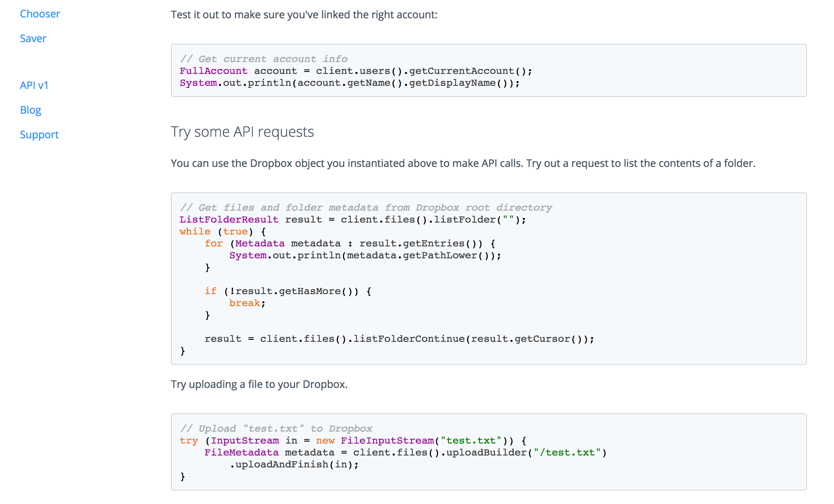Click text 'Try uploading a file to your Dropbox.'

(x=259, y=384)
